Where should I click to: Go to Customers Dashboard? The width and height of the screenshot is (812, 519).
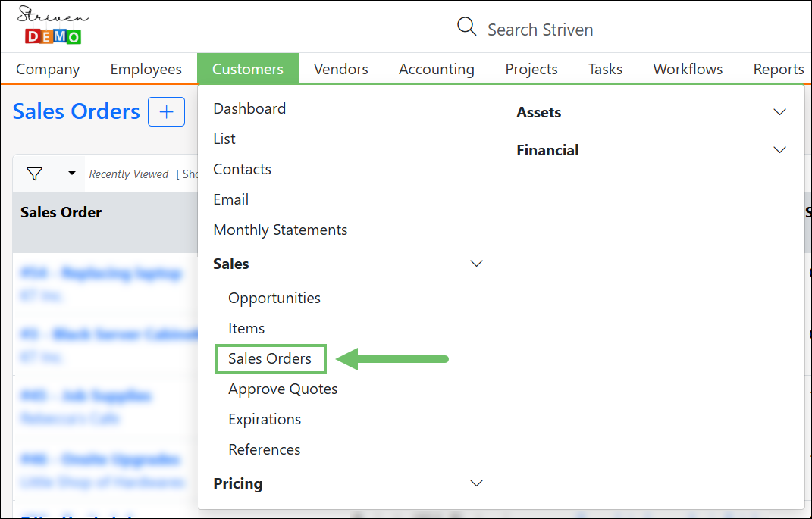249,108
